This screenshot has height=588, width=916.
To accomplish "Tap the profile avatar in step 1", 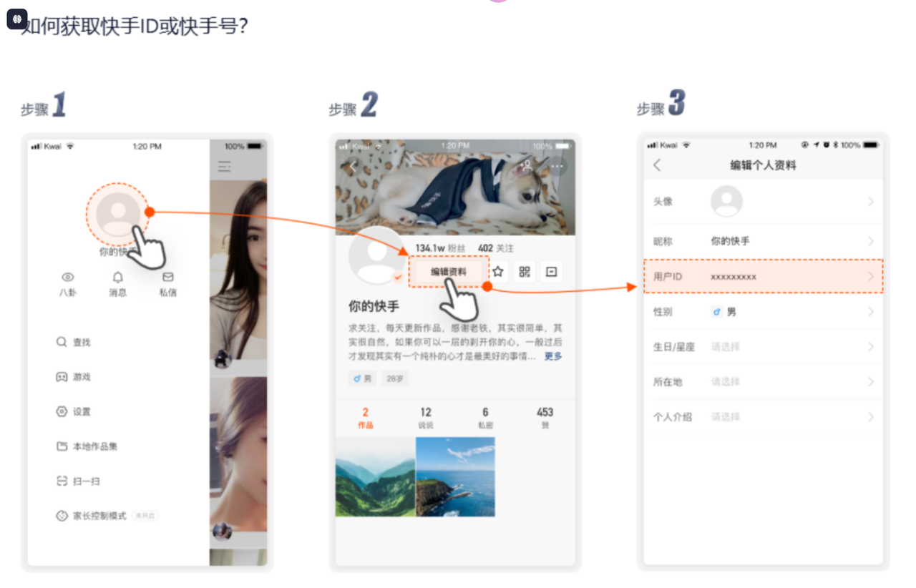I will pos(117,213).
